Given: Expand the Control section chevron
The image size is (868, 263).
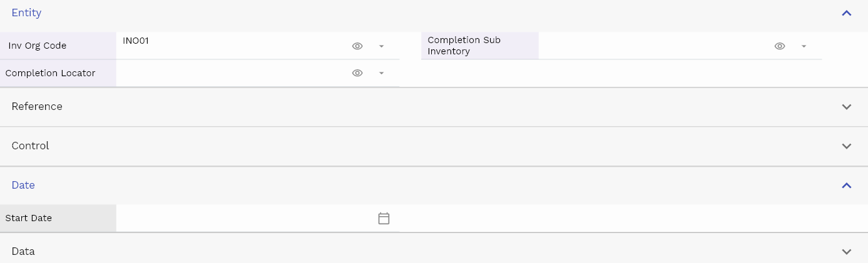Looking at the screenshot, I should [847, 146].
